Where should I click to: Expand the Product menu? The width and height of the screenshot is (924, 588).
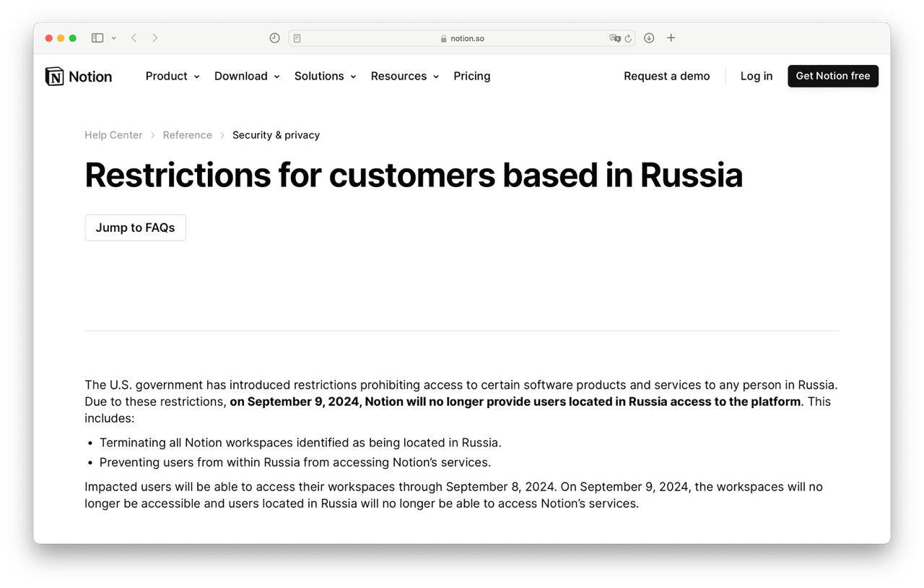coord(173,76)
